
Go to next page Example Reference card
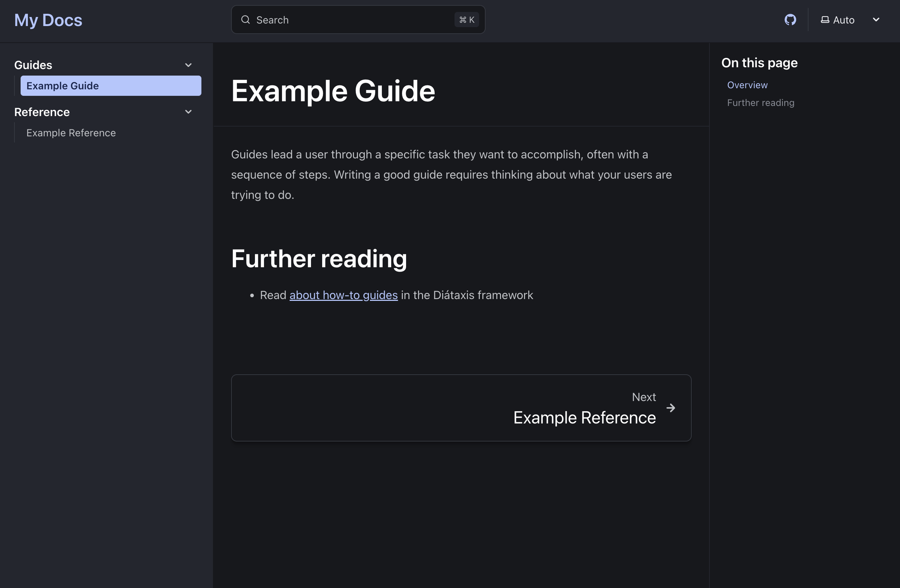461,408
